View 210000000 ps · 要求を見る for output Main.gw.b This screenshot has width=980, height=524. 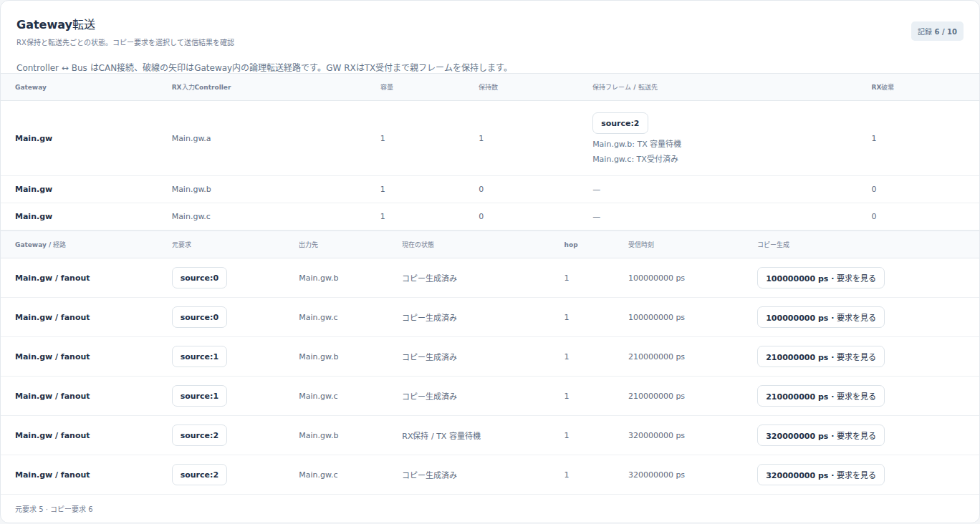tap(821, 356)
